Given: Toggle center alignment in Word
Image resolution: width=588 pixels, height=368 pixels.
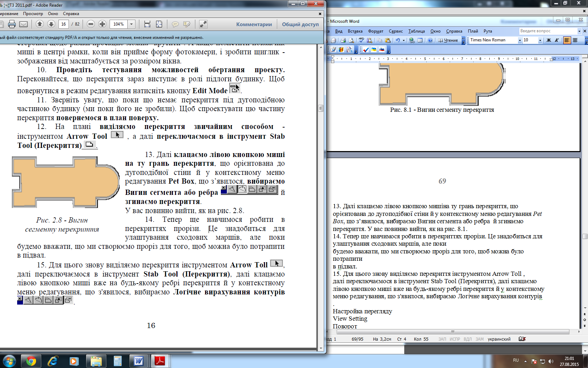Looking at the screenshot, I should [x=575, y=40].
